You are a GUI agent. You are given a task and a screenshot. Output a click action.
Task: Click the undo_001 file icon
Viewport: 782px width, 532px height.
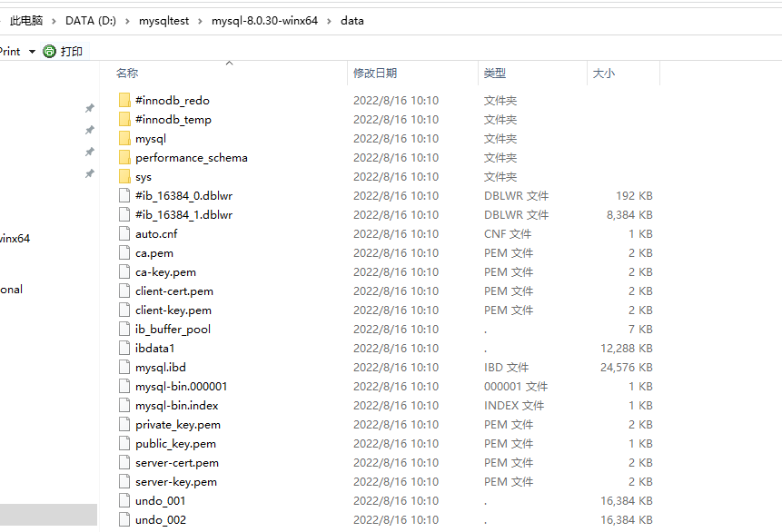coord(124,500)
